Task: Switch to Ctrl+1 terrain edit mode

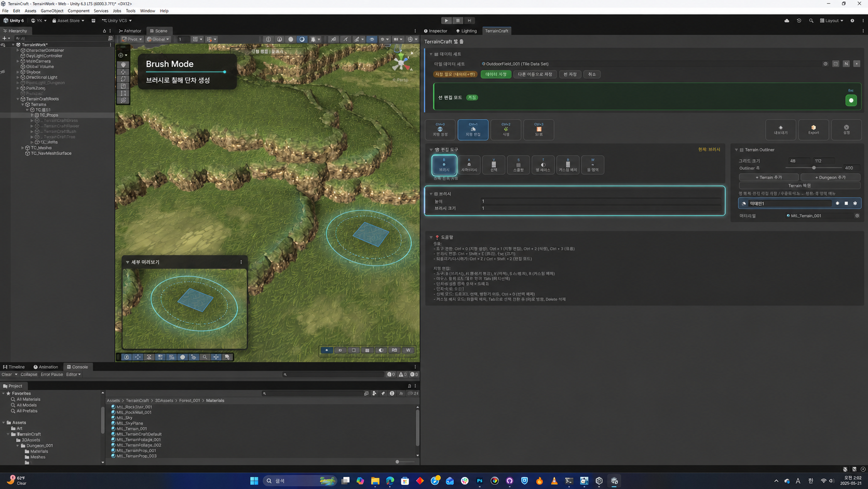Action: [x=473, y=129]
